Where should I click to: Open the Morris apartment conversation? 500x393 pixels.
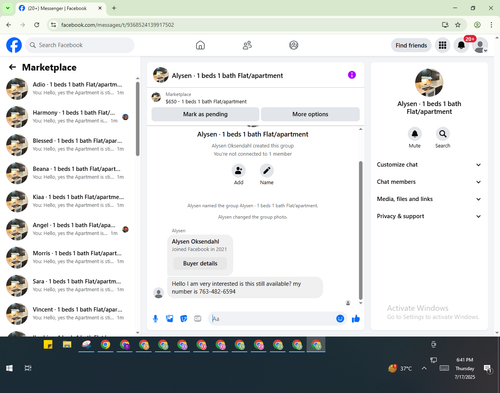click(68, 257)
